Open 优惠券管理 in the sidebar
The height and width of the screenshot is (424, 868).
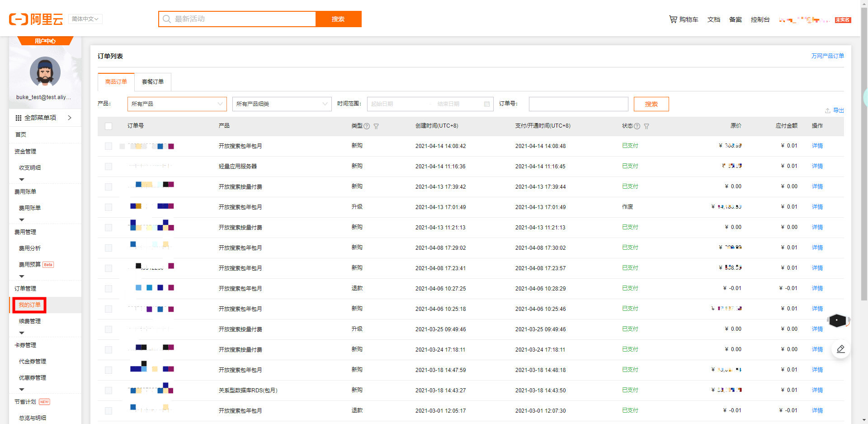coord(33,378)
